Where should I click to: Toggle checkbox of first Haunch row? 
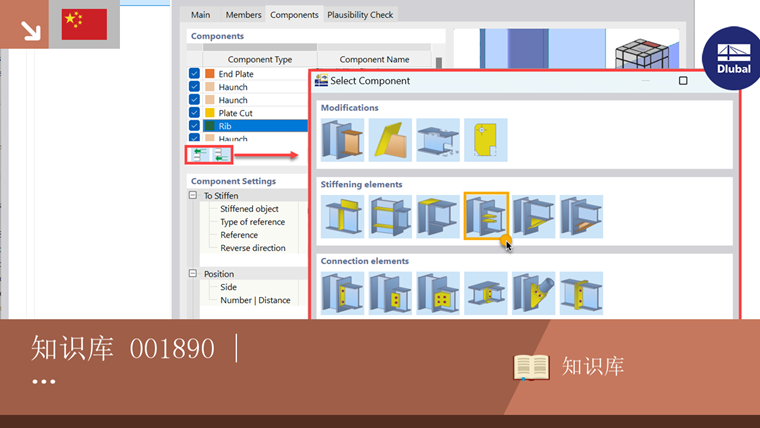pos(194,86)
